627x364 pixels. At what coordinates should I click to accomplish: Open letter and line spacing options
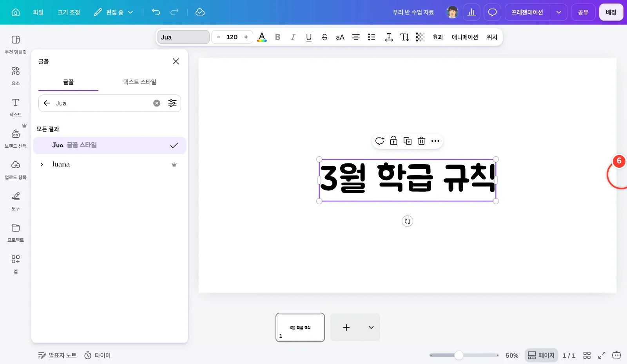[x=389, y=37]
